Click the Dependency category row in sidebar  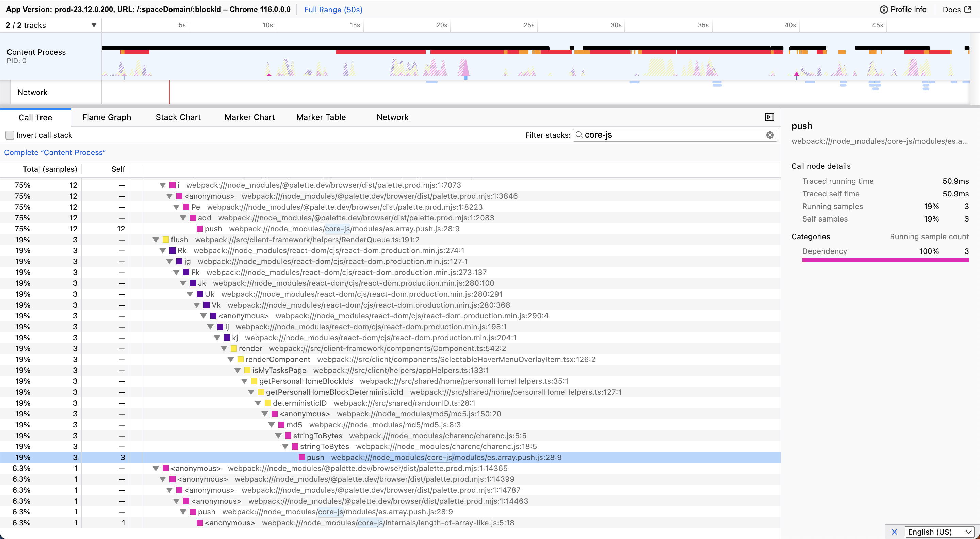(x=885, y=251)
